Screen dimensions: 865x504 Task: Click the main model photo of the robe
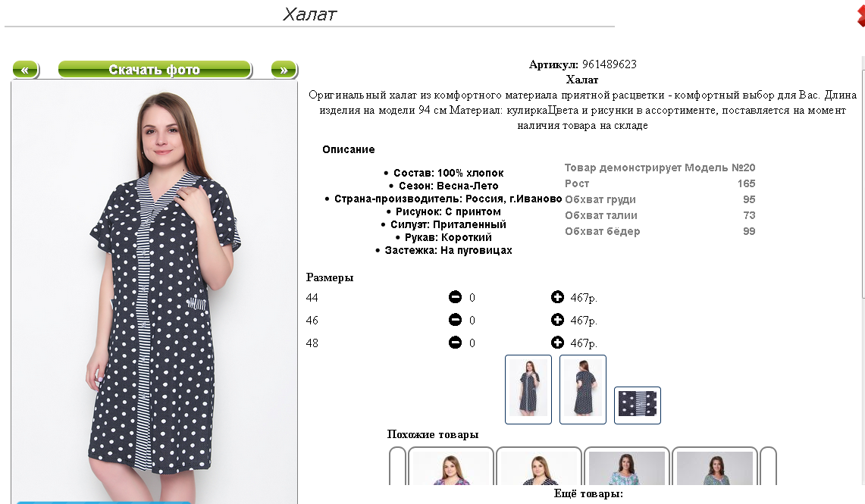point(155,291)
